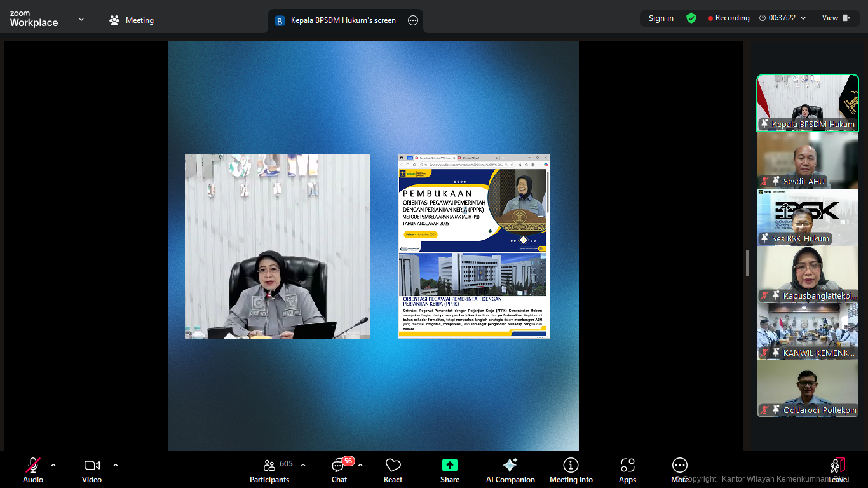Open Meeting info details
The image size is (868, 488).
pyautogui.click(x=571, y=470)
